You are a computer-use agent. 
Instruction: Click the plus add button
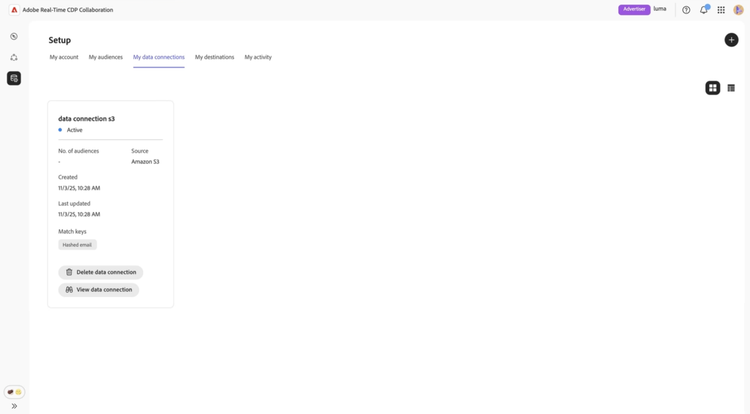pos(731,40)
